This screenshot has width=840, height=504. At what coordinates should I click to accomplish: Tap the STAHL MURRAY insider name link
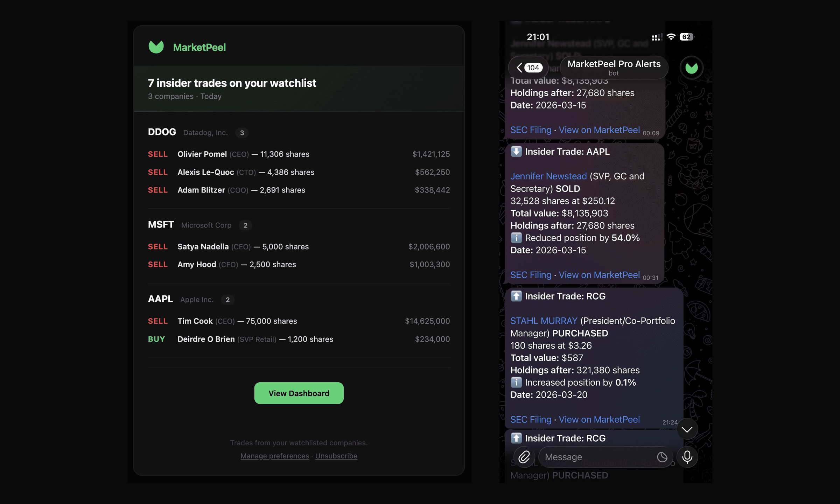pos(543,320)
